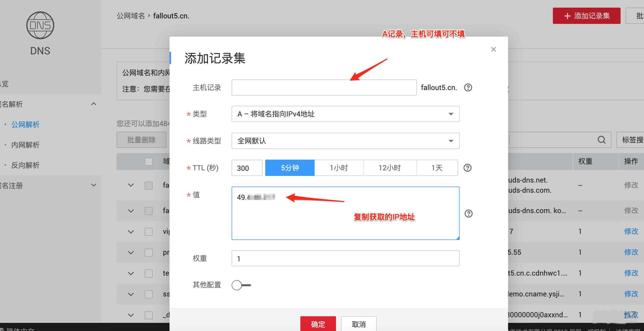Check the 'ss' row checkbox
Image resolution: width=644 pixels, height=331 pixels.
click(149, 294)
